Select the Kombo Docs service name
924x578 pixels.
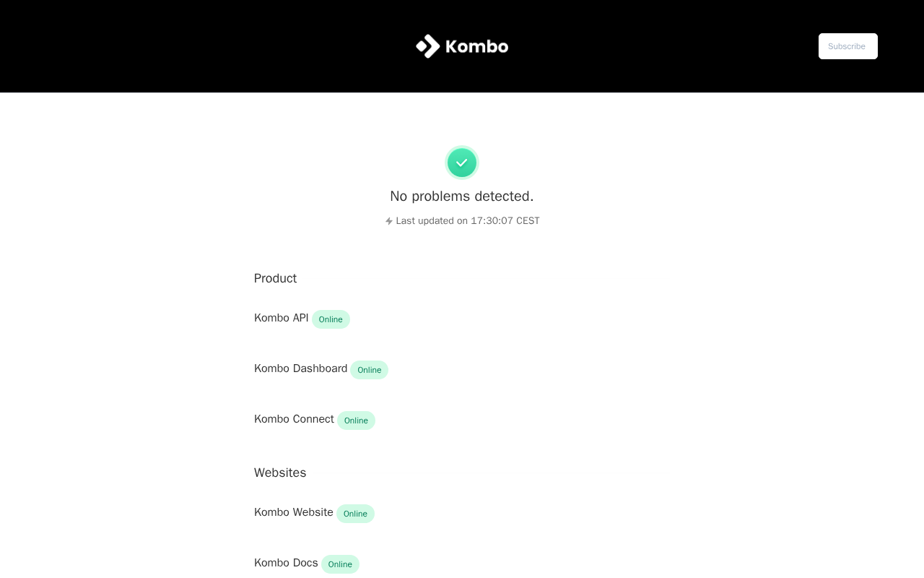(x=286, y=563)
